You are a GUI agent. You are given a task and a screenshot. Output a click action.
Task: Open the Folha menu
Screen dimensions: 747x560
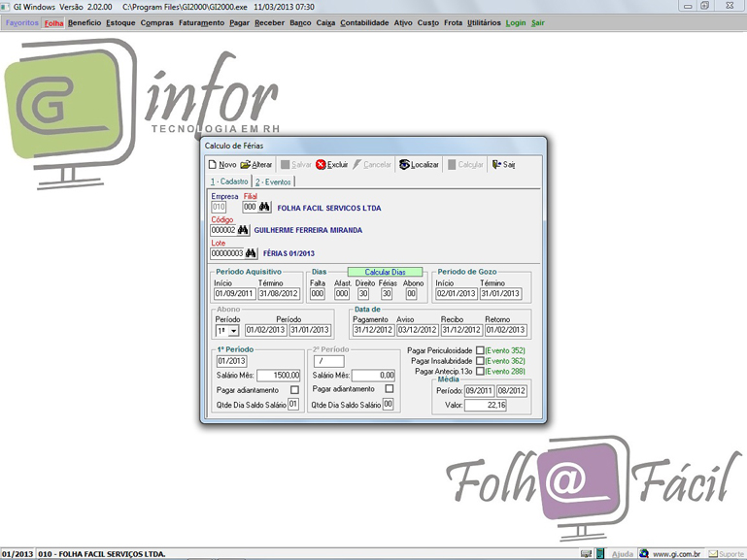53,23
